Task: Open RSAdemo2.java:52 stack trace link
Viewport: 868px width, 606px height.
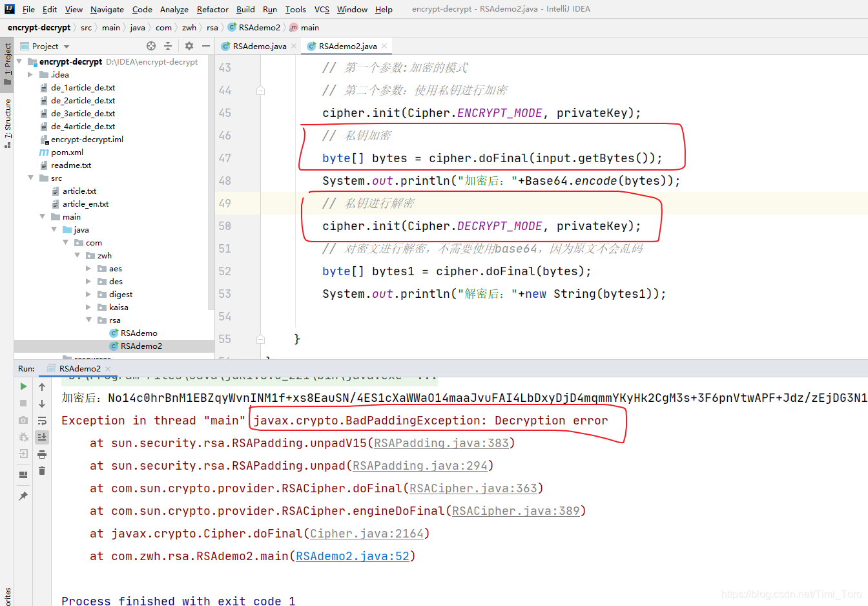Action: [353, 556]
